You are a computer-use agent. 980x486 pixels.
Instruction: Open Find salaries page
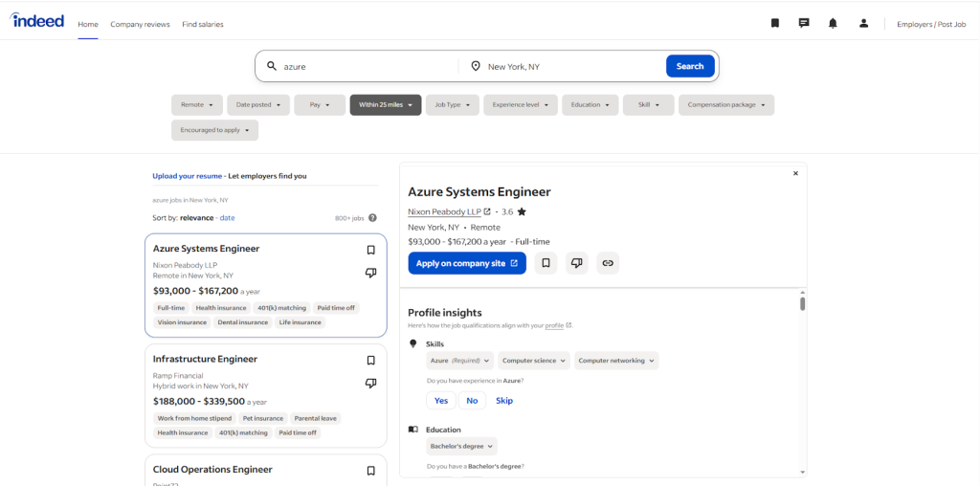203,24
